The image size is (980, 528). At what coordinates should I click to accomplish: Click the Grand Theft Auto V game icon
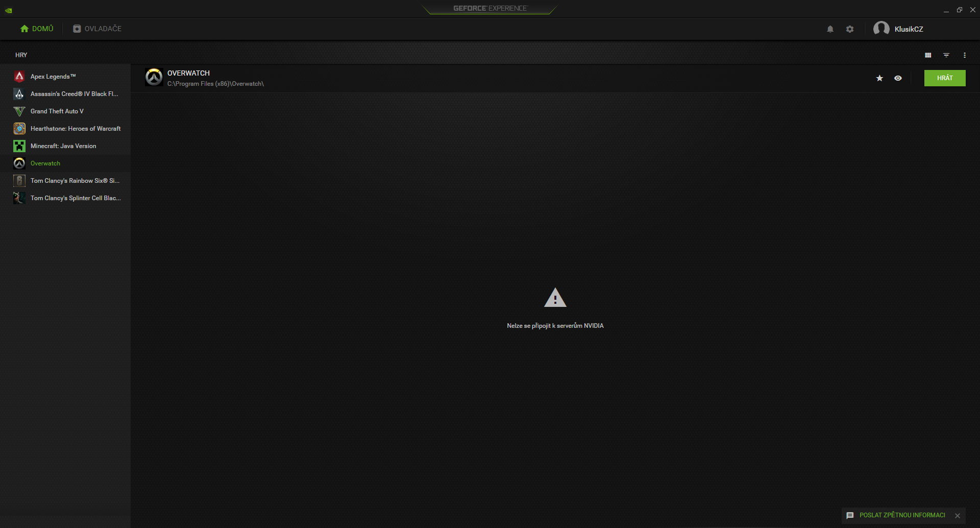(x=19, y=111)
